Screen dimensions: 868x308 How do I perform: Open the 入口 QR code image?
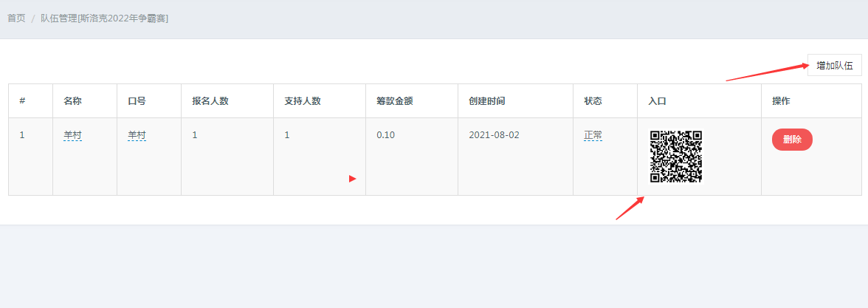click(676, 157)
